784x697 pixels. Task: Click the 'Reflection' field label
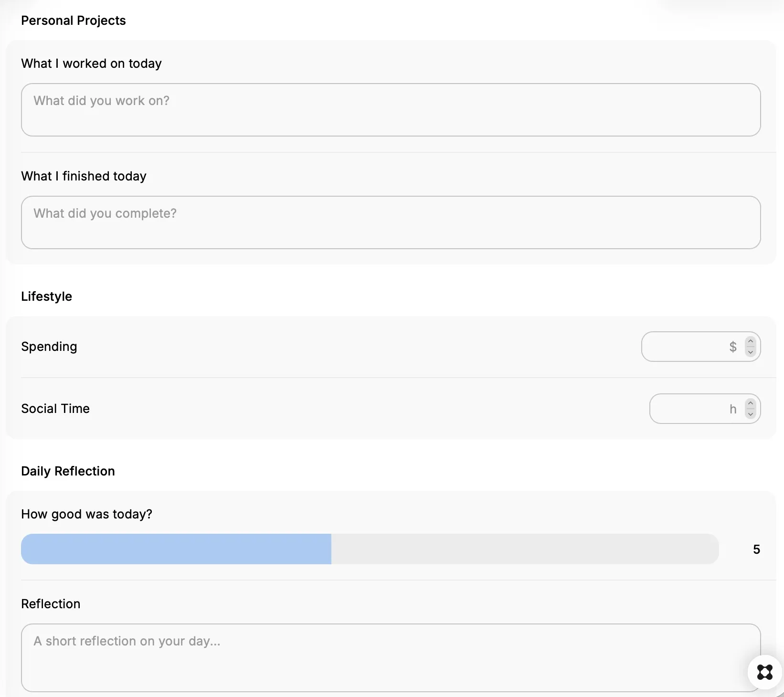tap(51, 604)
